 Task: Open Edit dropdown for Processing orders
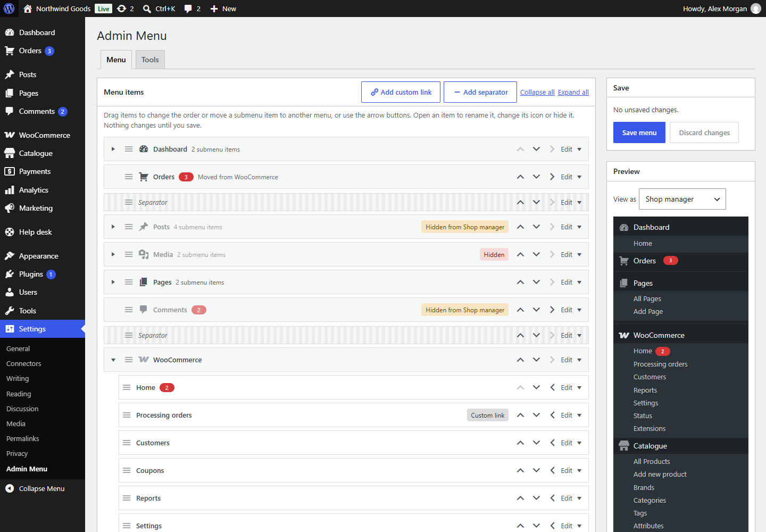571,415
